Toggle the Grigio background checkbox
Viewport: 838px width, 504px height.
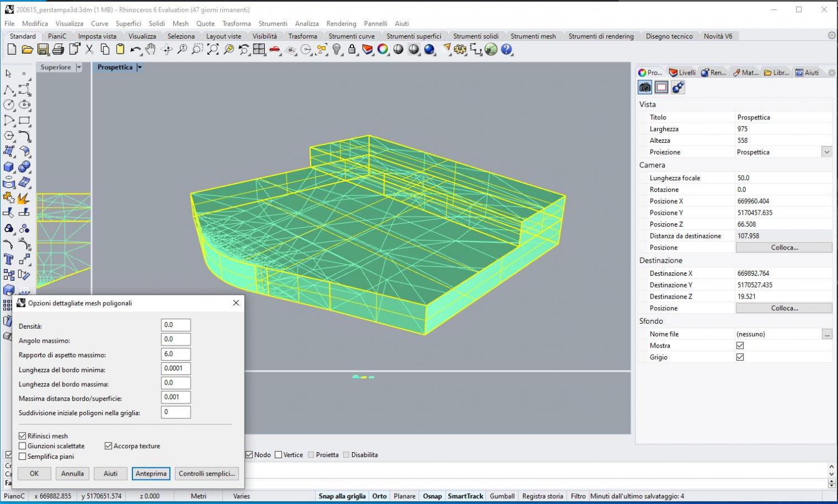point(740,357)
